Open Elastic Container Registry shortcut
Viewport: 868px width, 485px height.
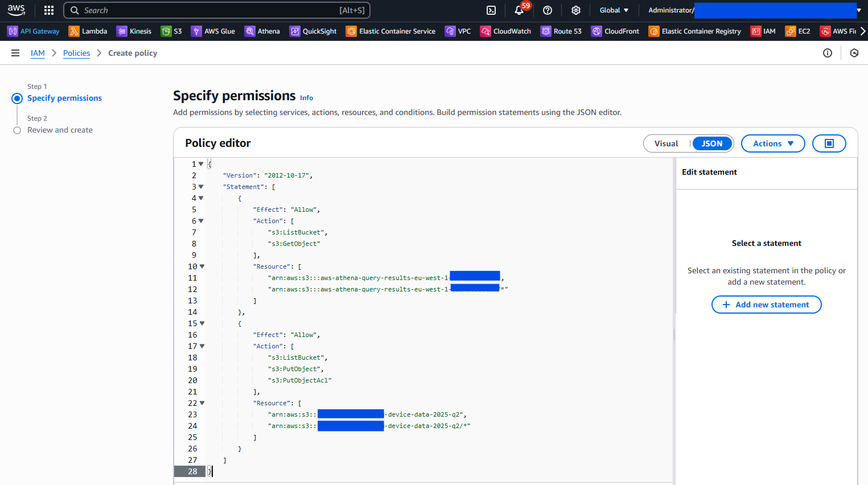coord(695,31)
